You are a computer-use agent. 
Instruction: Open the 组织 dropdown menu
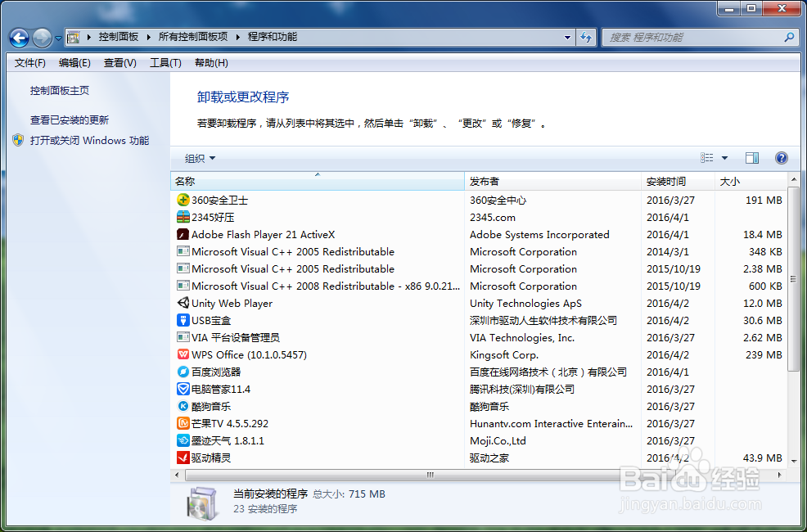coord(200,159)
